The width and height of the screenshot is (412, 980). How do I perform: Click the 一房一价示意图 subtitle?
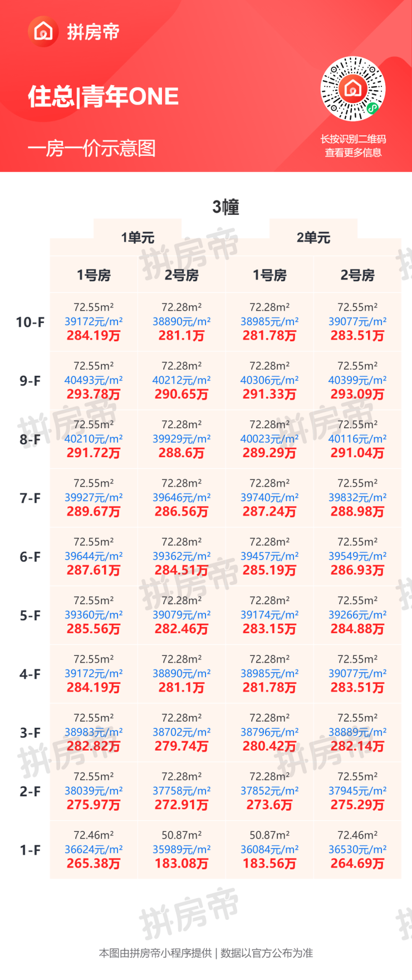coord(92,149)
